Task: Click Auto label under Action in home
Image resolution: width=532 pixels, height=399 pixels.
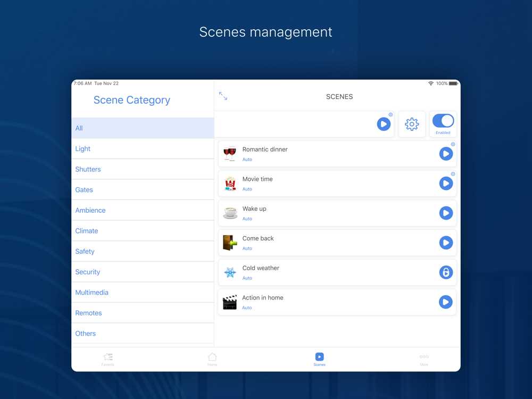Action: [x=247, y=307]
